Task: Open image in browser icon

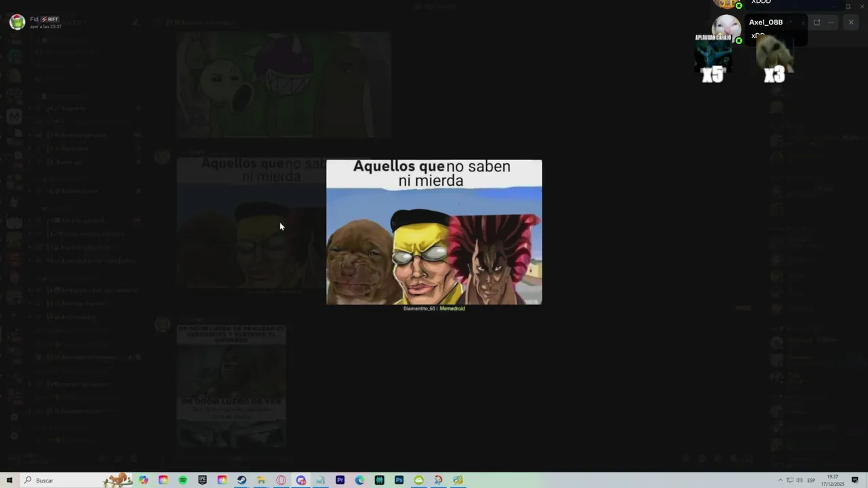Action: 816,22
